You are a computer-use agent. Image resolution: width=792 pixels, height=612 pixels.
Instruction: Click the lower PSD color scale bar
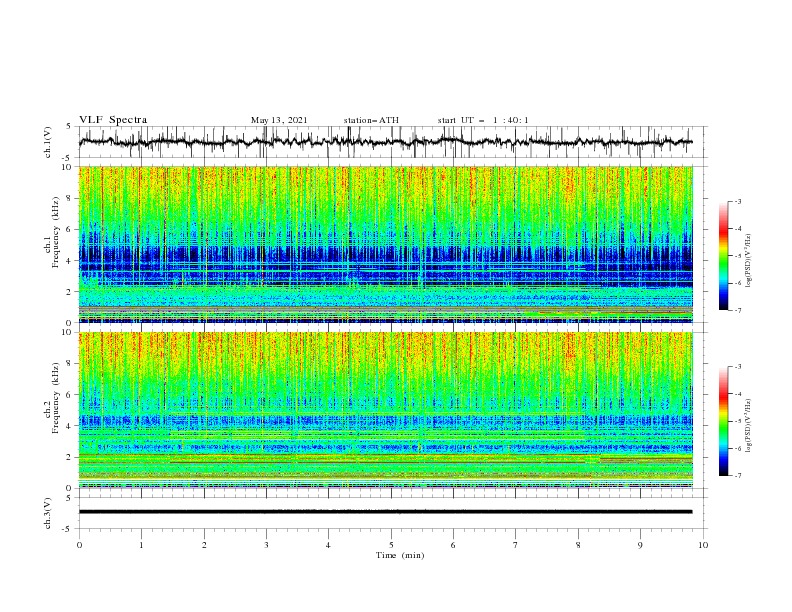coord(724,421)
